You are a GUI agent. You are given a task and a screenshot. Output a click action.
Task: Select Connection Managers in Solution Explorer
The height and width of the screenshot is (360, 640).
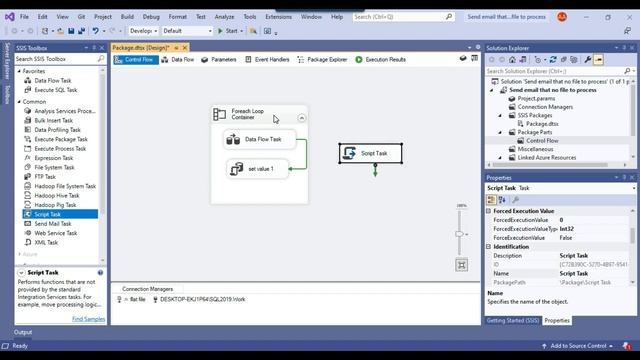point(545,107)
